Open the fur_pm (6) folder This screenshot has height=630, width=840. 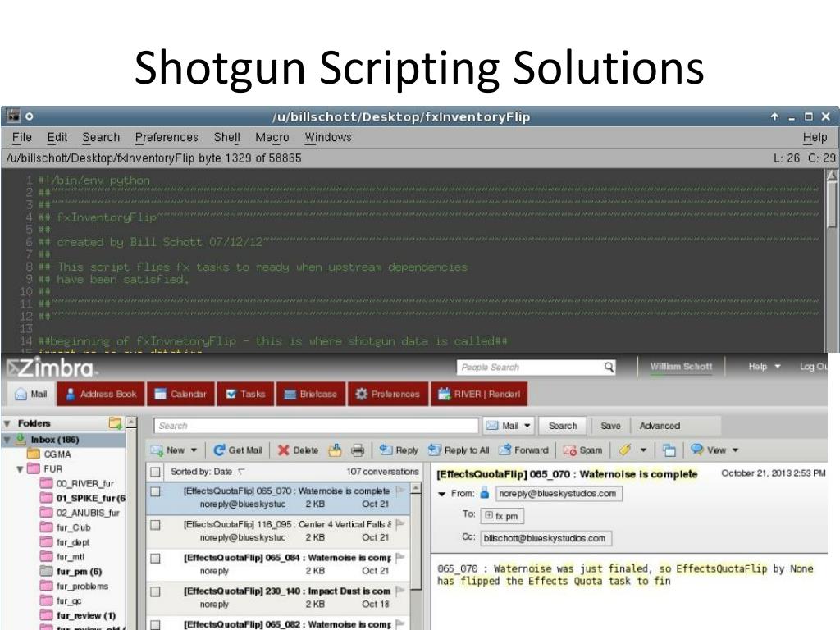[79, 572]
